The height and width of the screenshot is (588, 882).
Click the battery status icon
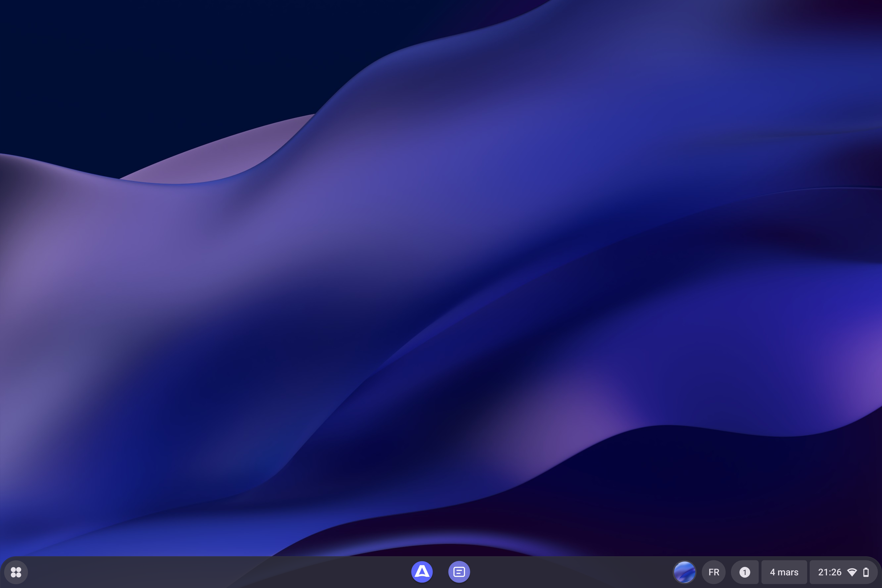coord(866,572)
